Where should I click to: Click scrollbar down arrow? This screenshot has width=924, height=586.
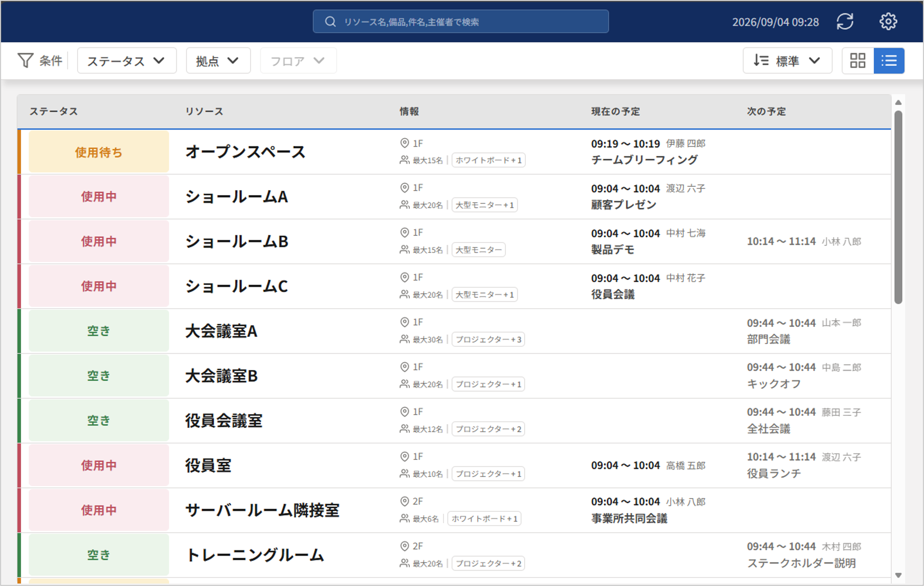(898, 575)
